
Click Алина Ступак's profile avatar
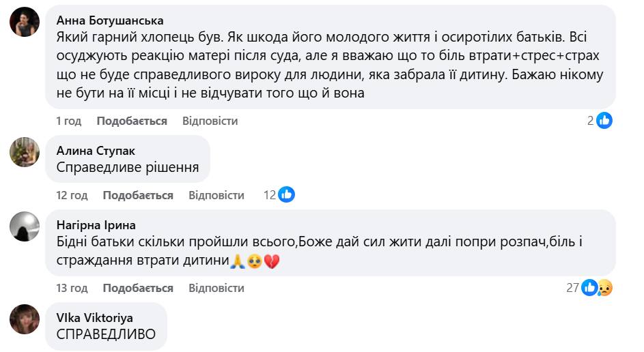[x=24, y=151]
